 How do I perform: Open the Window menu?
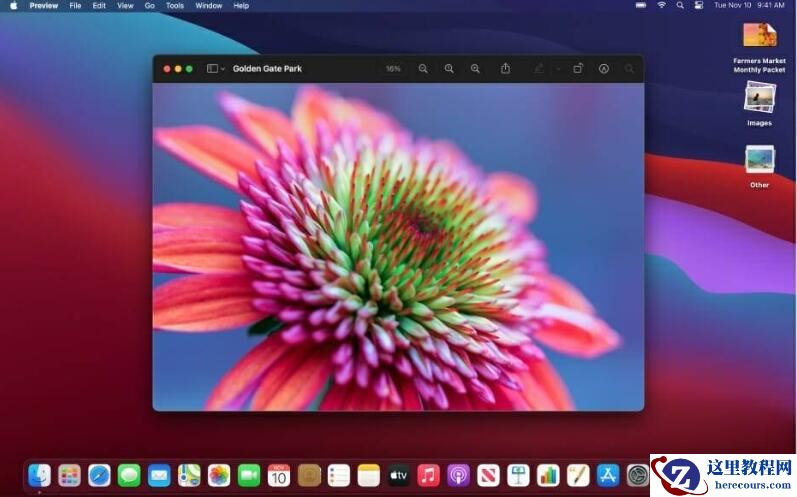pyautogui.click(x=209, y=6)
